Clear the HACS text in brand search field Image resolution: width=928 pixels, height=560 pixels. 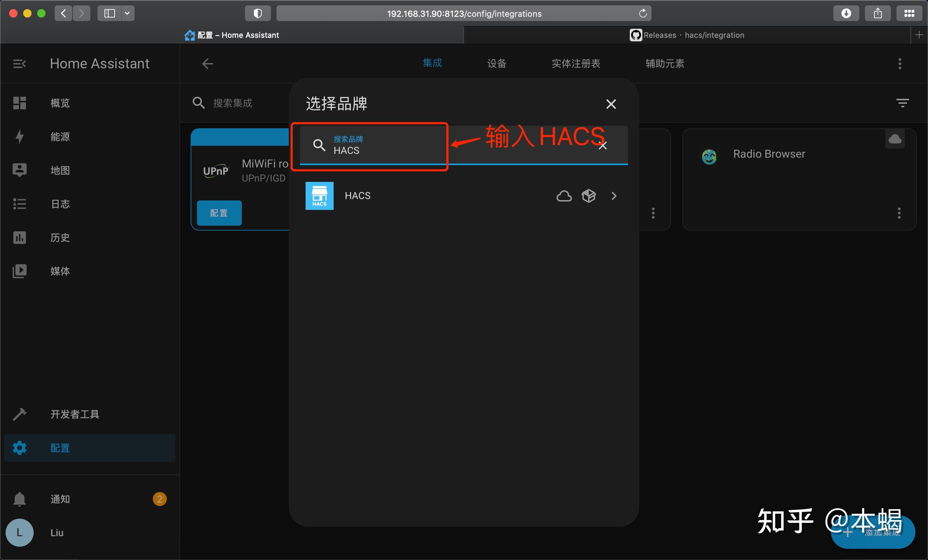[x=602, y=145]
